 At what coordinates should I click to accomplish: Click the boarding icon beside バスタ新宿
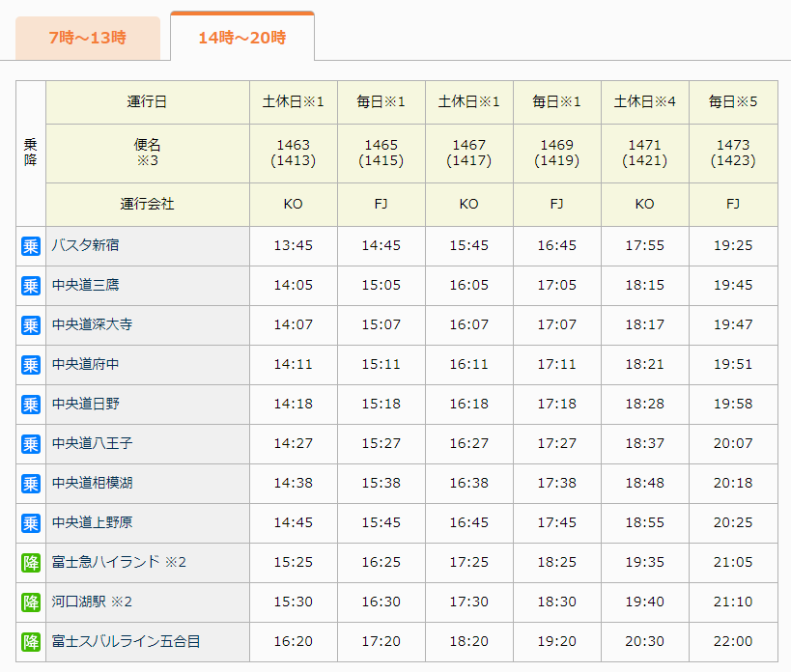[x=31, y=246]
